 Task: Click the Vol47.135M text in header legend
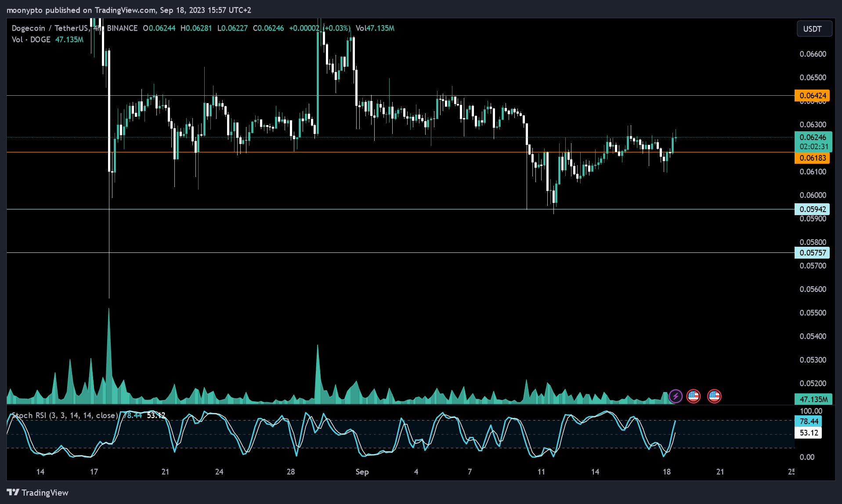[375, 29]
